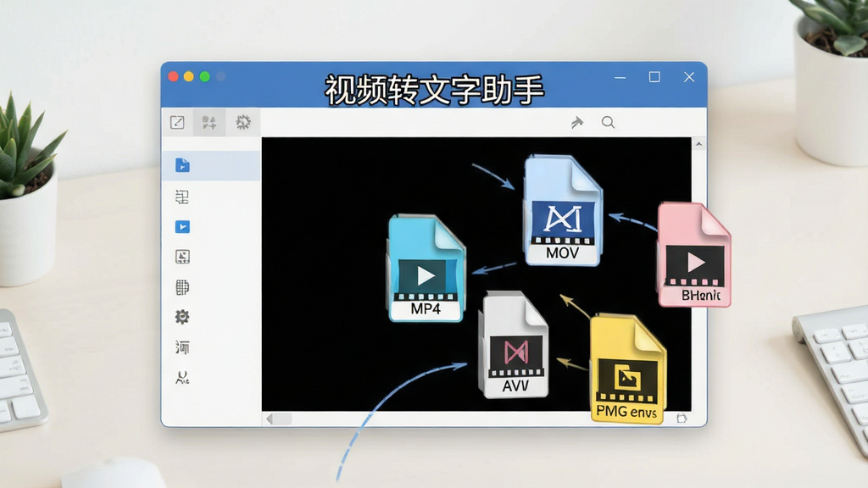Click the Chinese character sidebar icon

tap(182, 347)
